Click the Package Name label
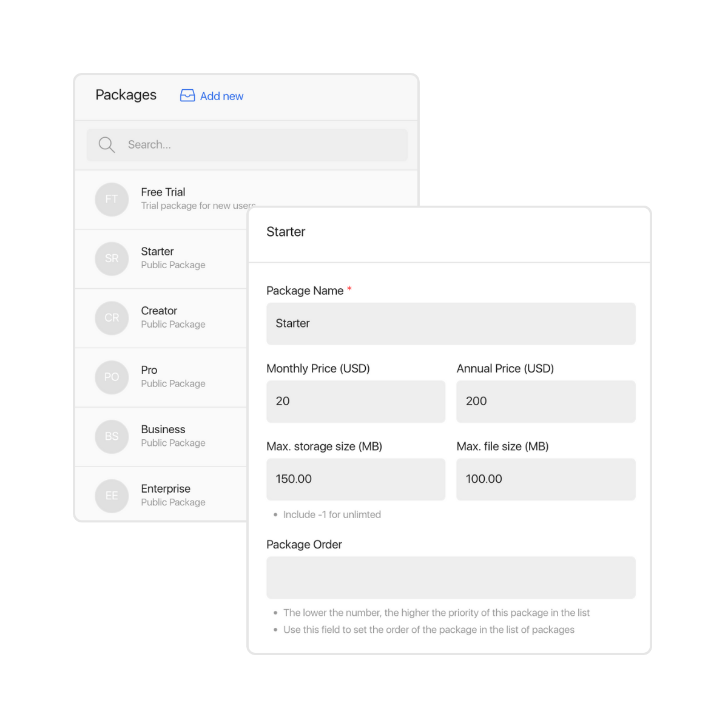The width and height of the screenshot is (728, 728). [305, 291]
